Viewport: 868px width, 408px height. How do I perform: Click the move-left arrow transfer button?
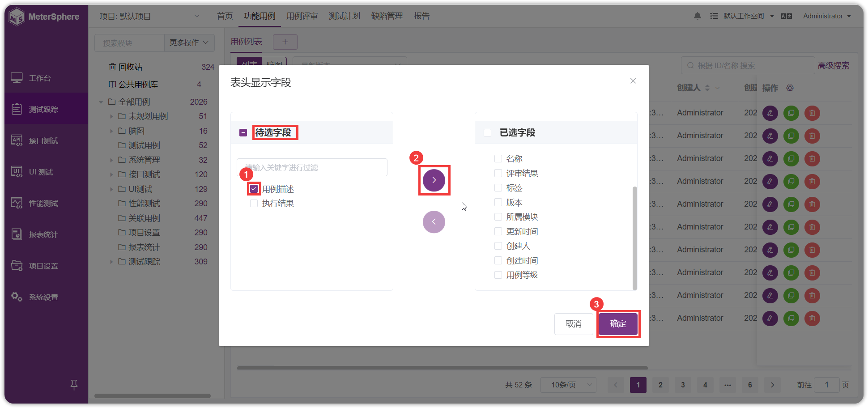(434, 222)
